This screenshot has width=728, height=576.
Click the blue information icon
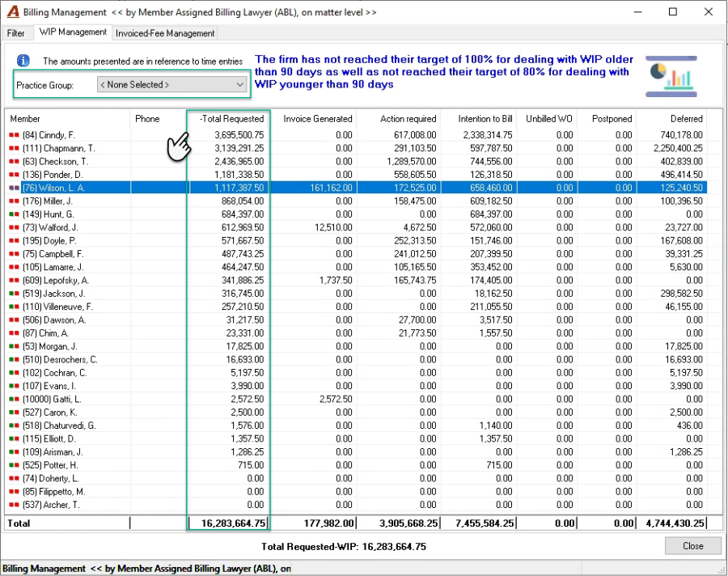[23, 61]
